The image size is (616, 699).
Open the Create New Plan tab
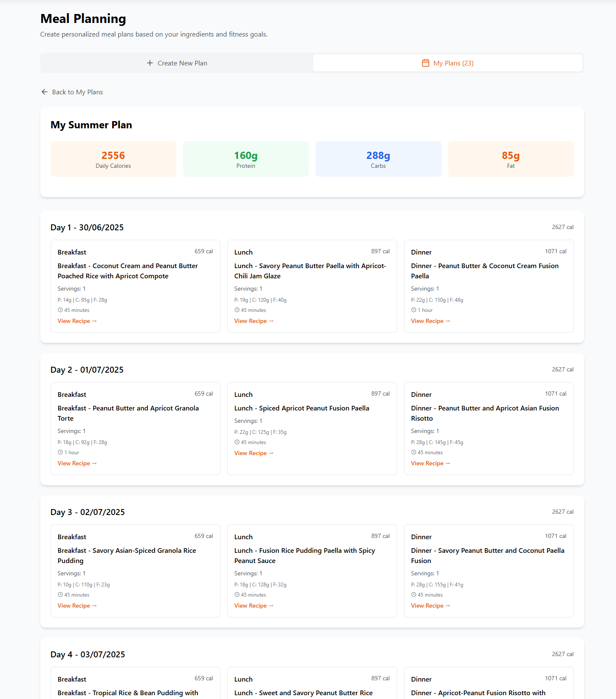click(177, 63)
